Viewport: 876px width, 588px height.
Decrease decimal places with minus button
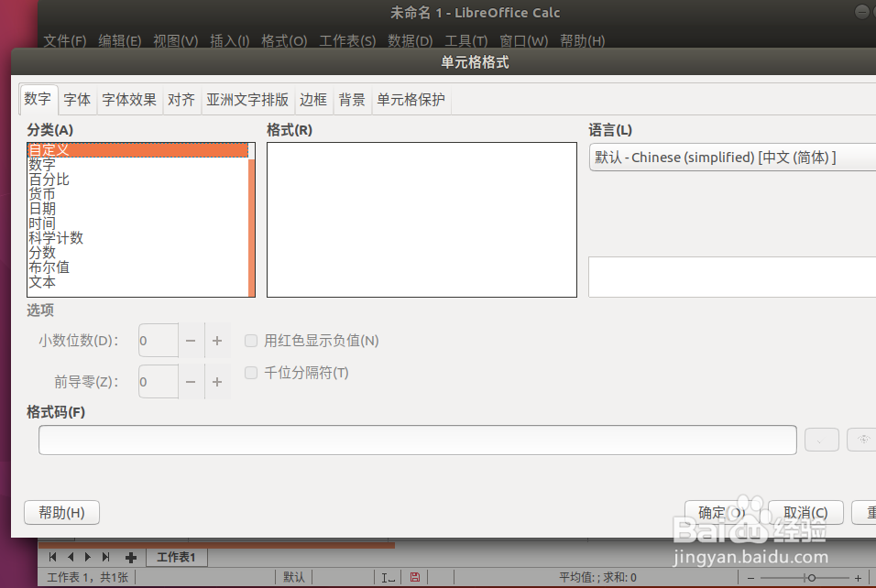pyautogui.click(x=191, y=340)
